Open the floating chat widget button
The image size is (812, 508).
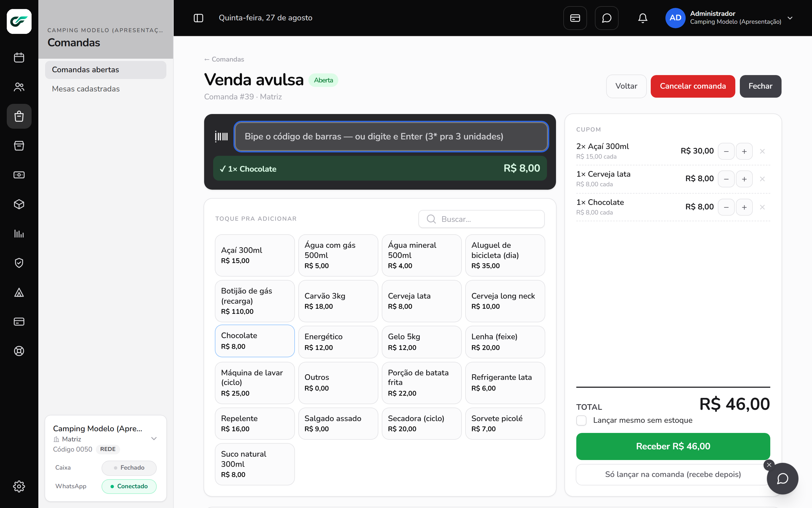782,478
